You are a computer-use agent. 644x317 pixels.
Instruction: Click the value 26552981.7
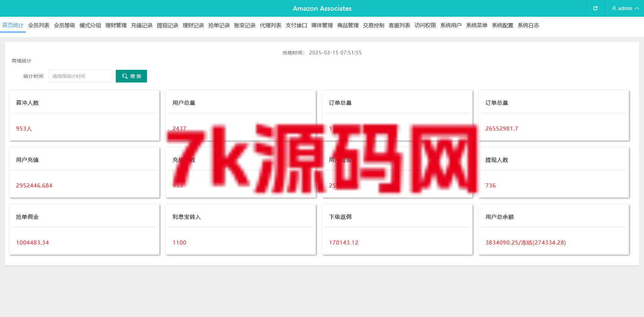click(x=502, y=128)
